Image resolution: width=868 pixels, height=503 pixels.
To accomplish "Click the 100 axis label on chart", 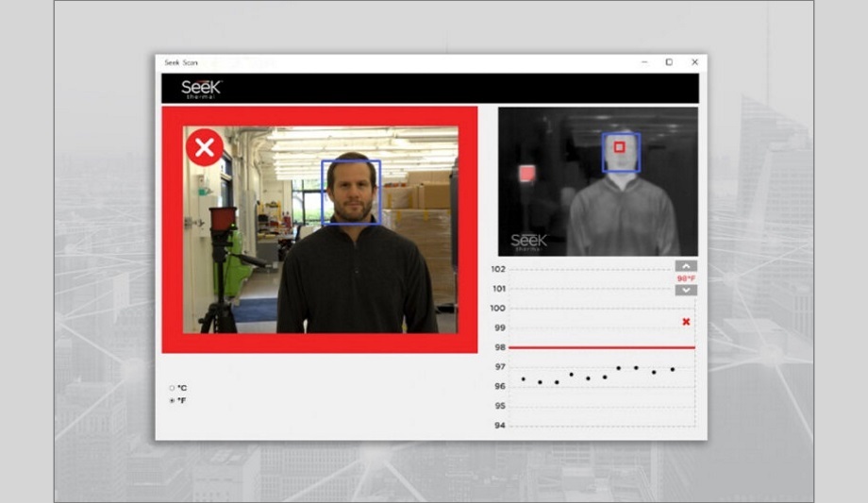I will 497,308.
